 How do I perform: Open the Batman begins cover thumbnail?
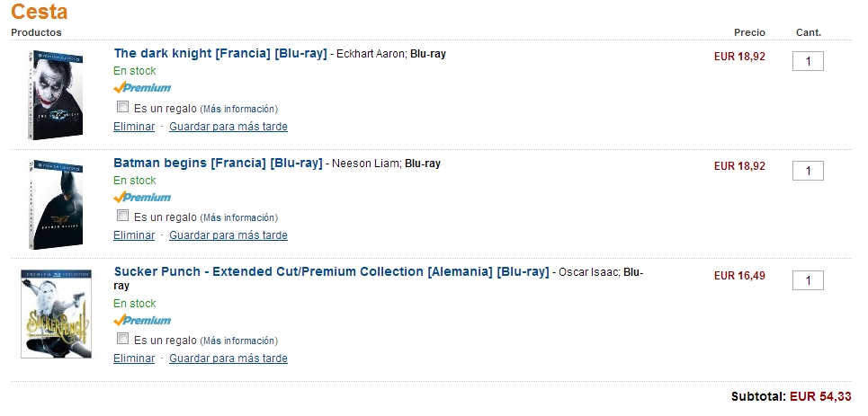point(56,204)
